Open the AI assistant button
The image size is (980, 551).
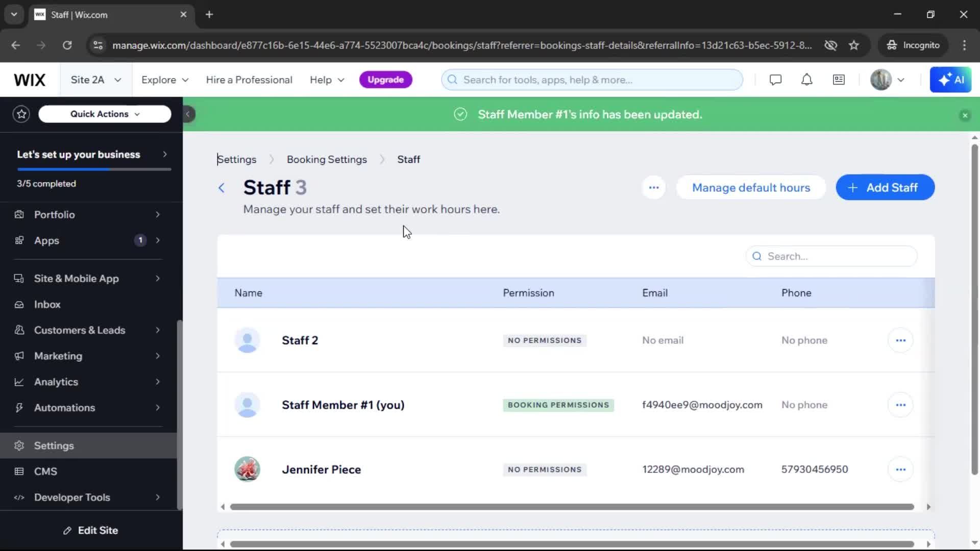(950, 80)
